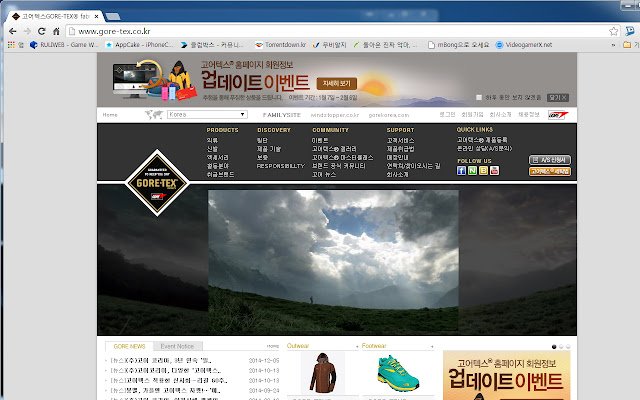
Task: Click the grey A/S request button
Action: pyautogui.click(x=550, y=160)
